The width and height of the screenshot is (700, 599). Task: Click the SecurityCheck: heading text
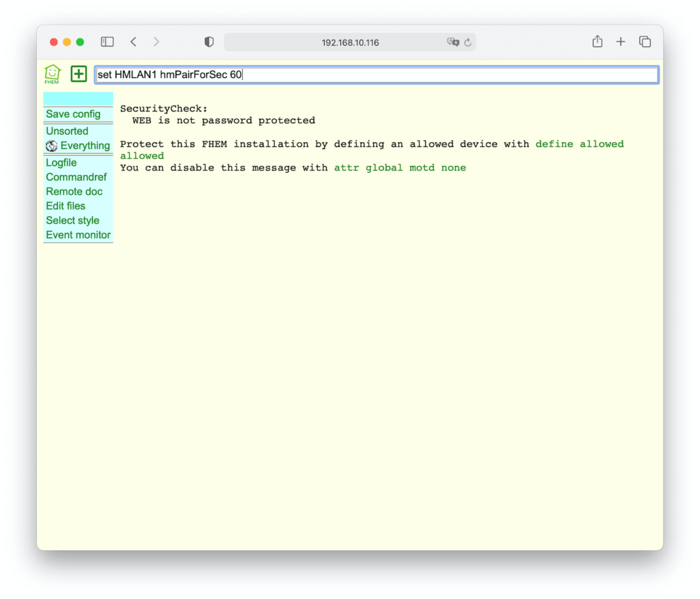click(164, 109)
